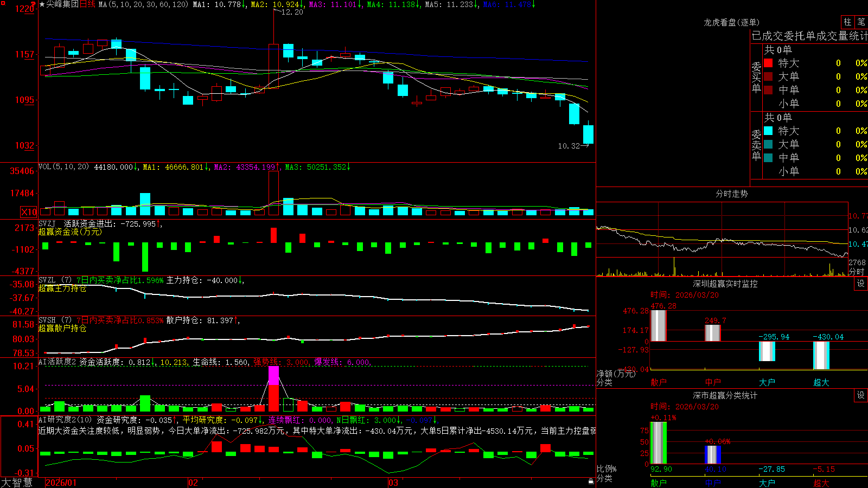Click 大智慧 logo at bottom-left
Screen dimensions: 868x488
click(17, 483)
